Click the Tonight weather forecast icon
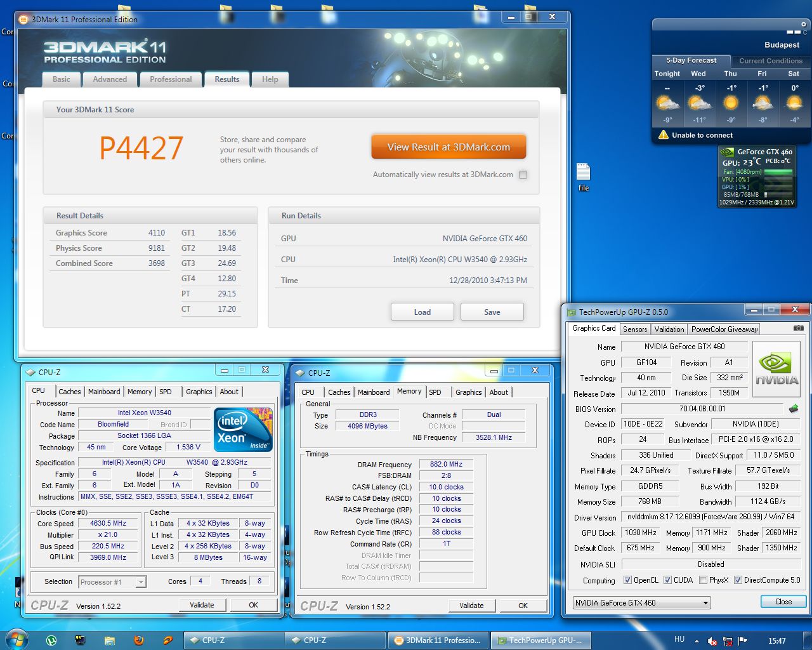812x650 pixels. (667, 103)
